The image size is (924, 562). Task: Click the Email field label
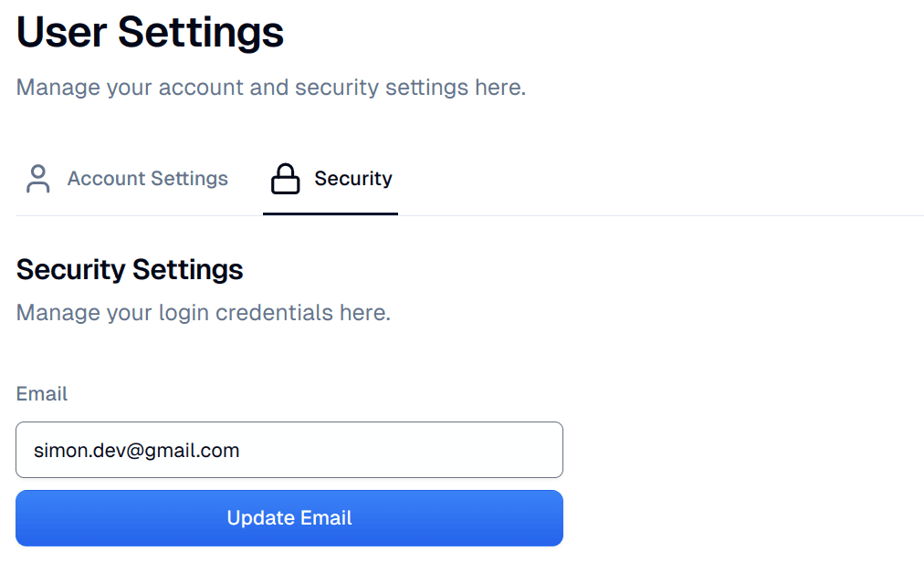(x=42, y=394)
